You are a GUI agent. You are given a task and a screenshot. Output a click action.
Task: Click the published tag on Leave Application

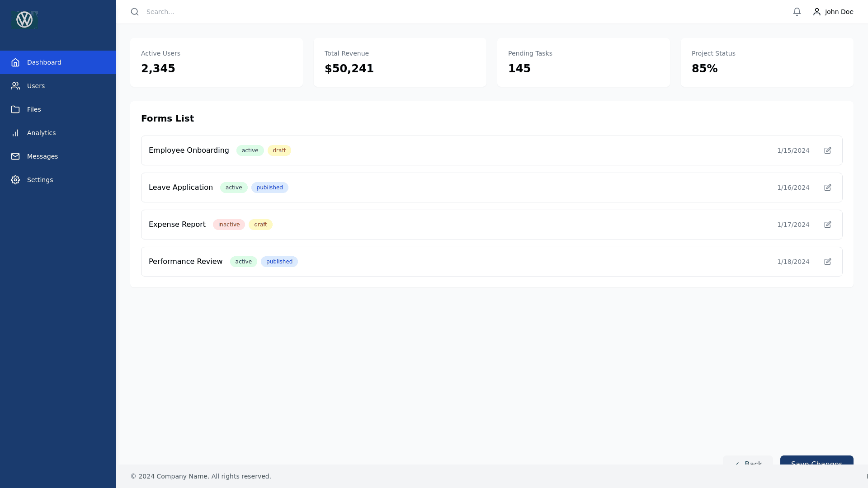point(269,188)
